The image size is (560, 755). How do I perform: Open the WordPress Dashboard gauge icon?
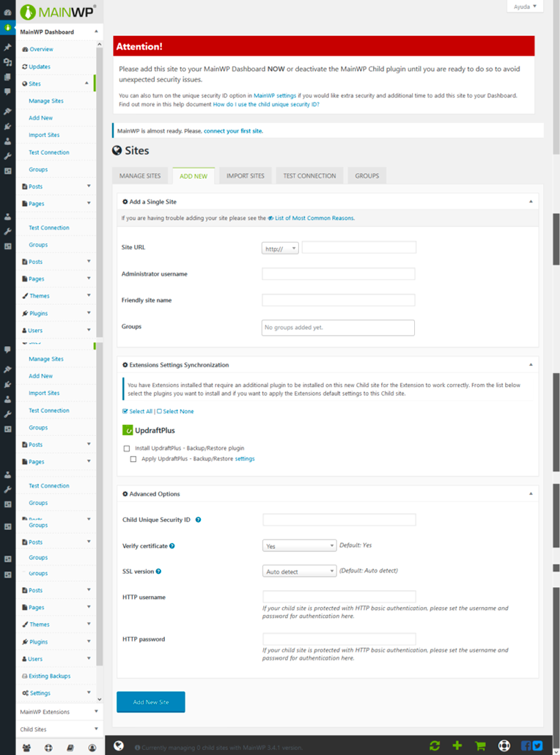(x=7, y=12)
